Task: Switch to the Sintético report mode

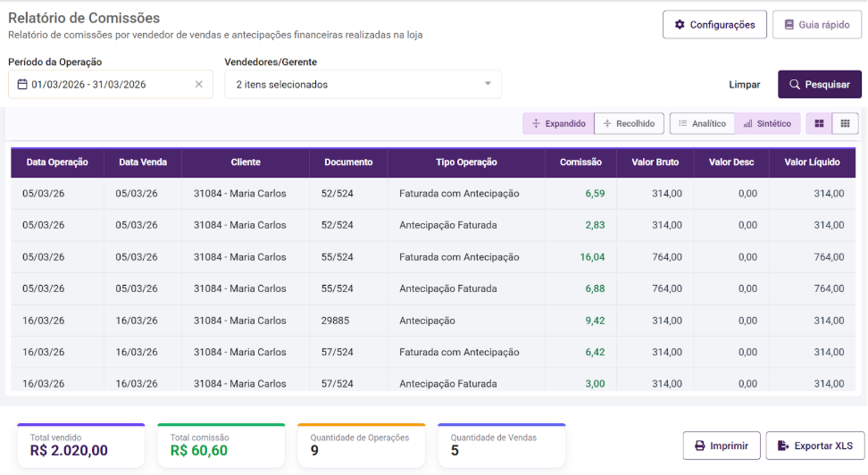Action: [x=767, y=123]
